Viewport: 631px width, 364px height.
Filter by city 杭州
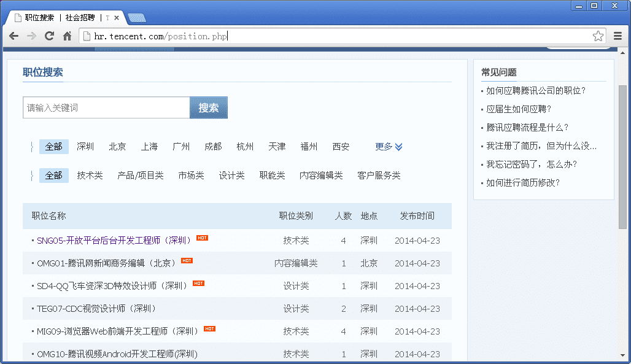(x=245, y=147)
